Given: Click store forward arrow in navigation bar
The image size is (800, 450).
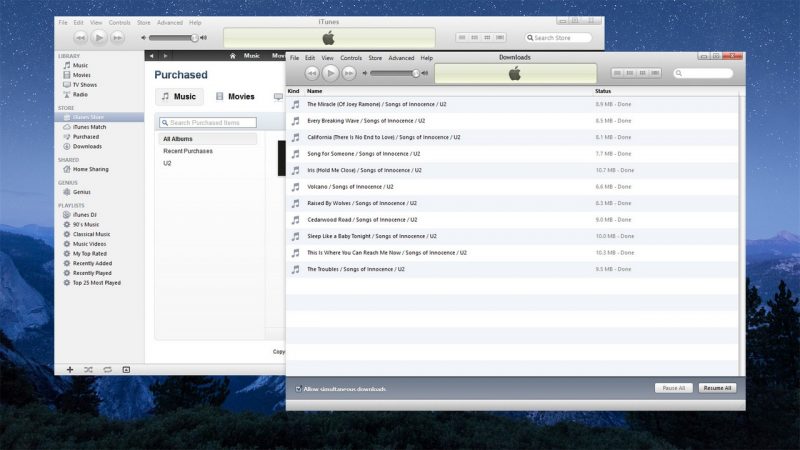Looking at the screenshot, I should pos(165,56).
